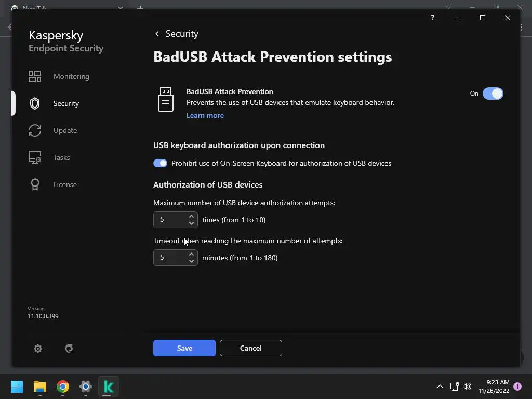The image size is (532, 399).
Task: Click version number 11.10.0.399
Action: pos(43,316)
